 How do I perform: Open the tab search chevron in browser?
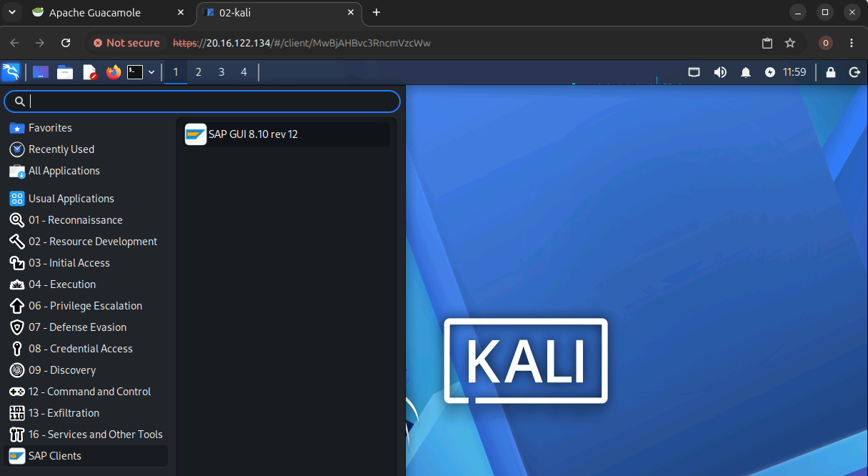tap(12, 12)
